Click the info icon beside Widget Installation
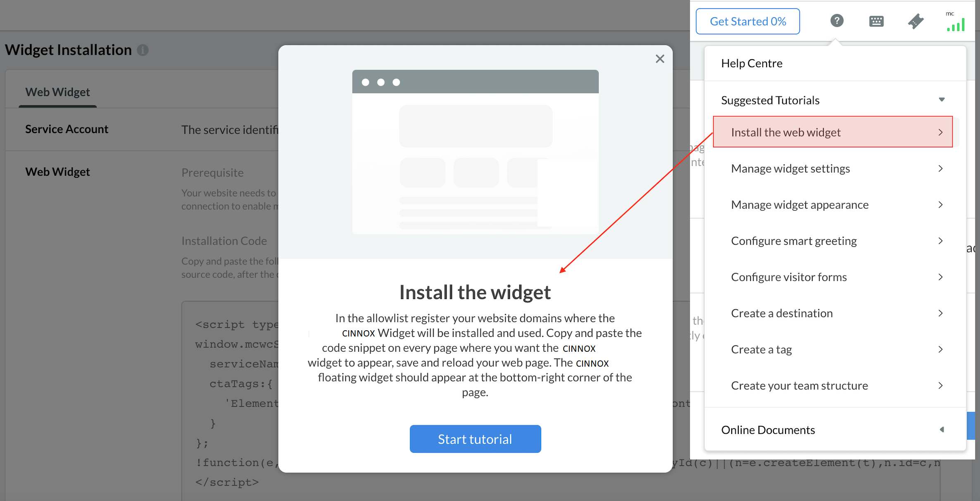Image resolution: width=980 pixels, height=501 pixels. pyautogui.click(x=143, y=50)
